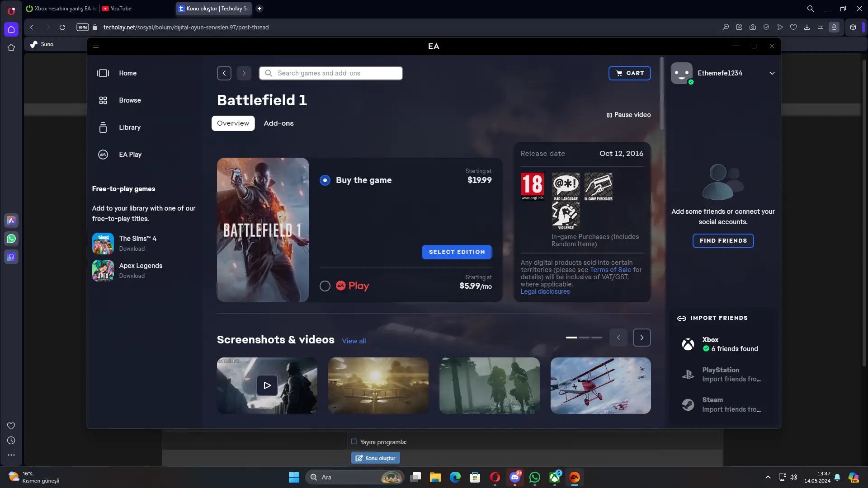Open the EA app hamburger menu

pyautogui.click(x=96, y=46)
